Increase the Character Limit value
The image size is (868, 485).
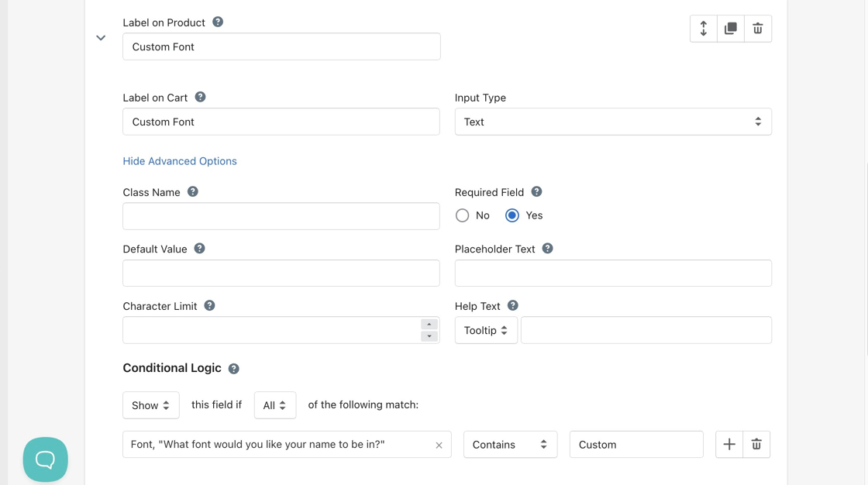pyautogui.click(x=429, y=325)
